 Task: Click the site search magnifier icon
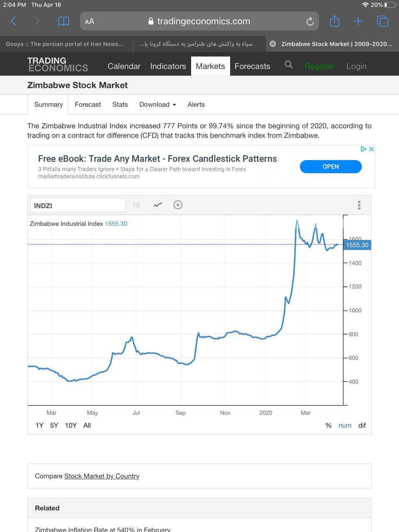point(288,65)
